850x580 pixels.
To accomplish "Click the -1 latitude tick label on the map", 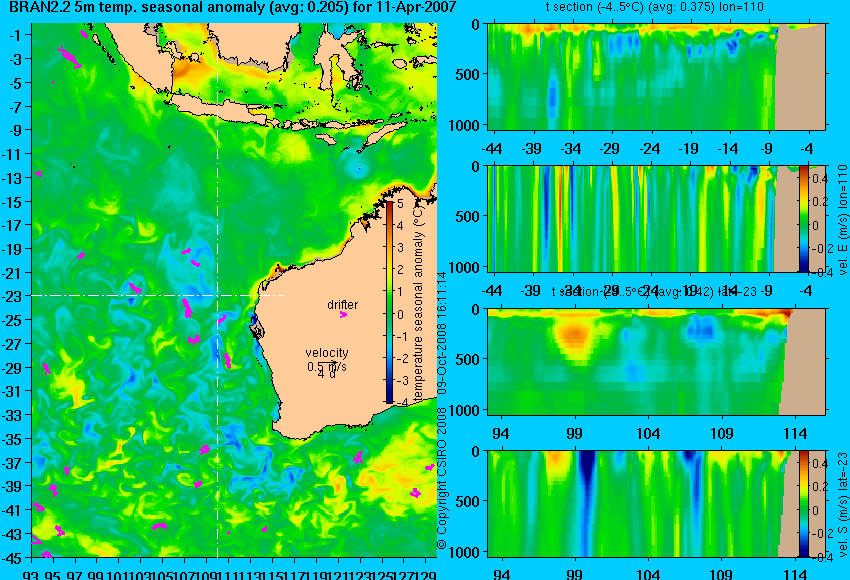I will coord(15,35).
